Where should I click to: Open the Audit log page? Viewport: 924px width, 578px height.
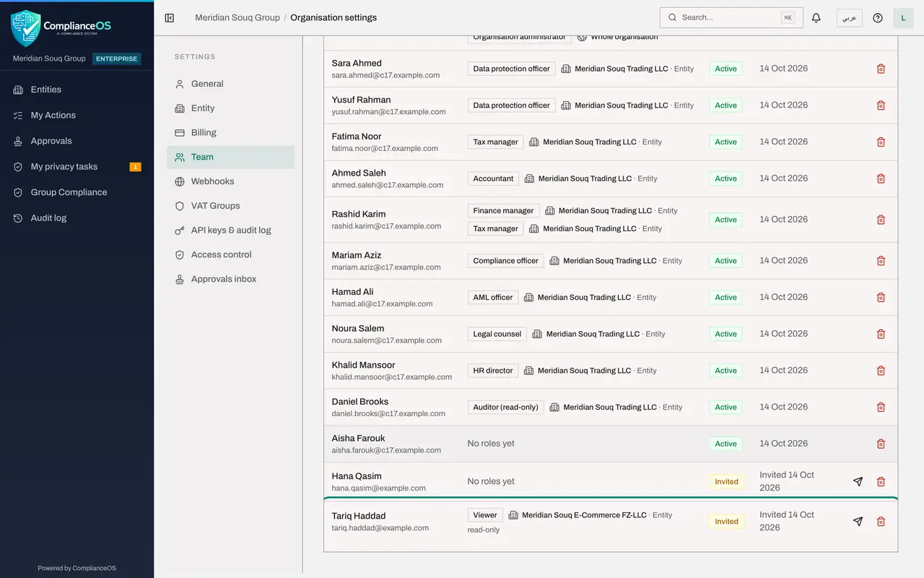pyautogui.click(x=77, y=218)
